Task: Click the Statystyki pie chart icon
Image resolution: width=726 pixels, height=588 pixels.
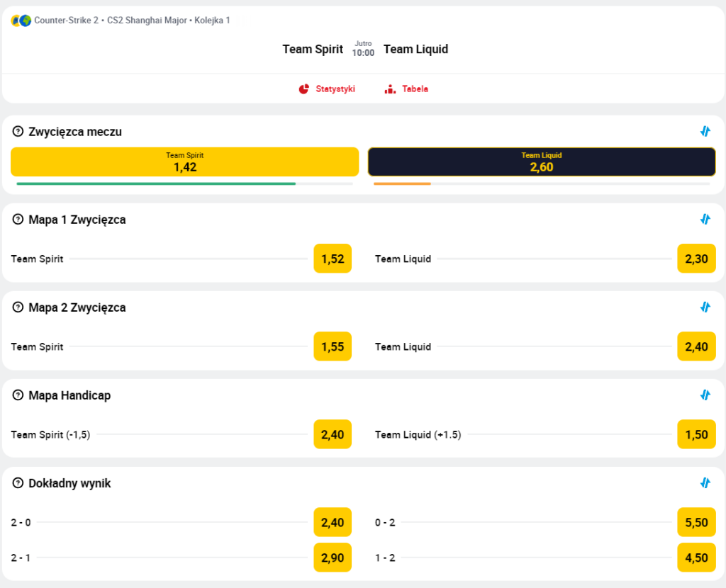Action: (304, 89)
